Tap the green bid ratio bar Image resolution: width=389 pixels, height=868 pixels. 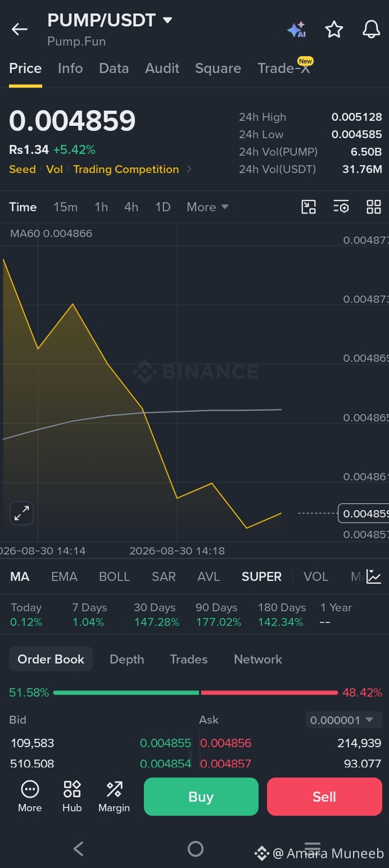coord(126,693)
